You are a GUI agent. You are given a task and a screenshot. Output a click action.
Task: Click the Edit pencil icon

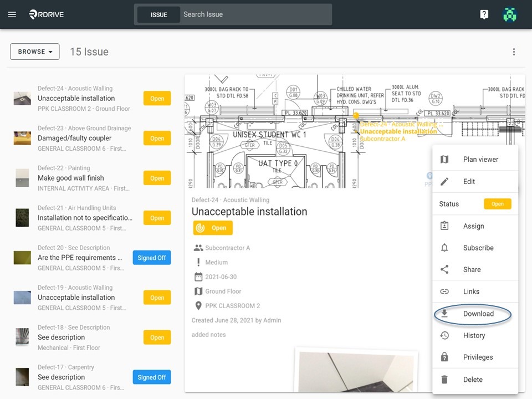pos(444,182)
